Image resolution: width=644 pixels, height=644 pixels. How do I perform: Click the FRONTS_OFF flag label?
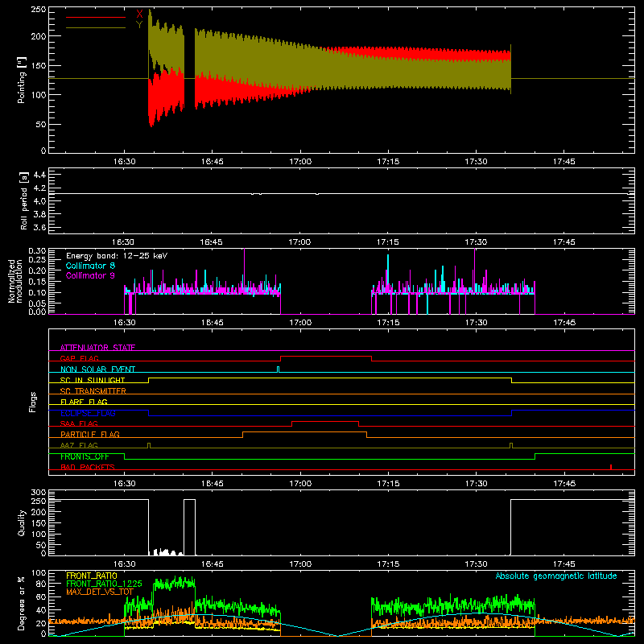(x=85, y=456)
